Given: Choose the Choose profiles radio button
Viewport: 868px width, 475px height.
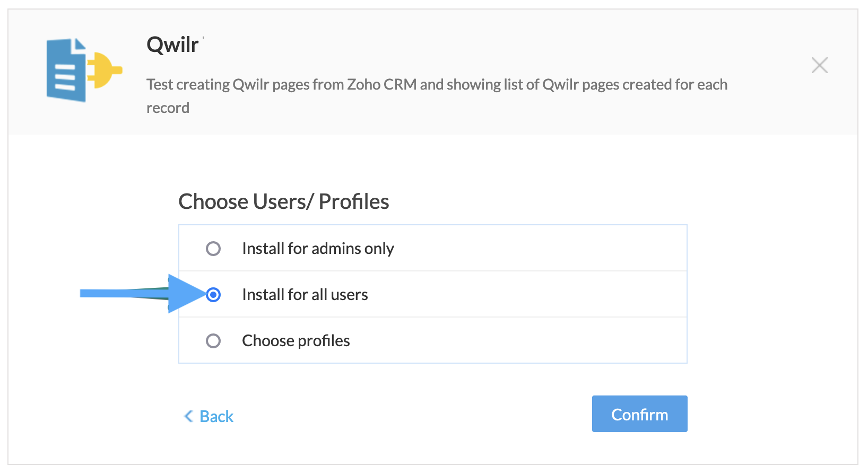Looking at the screenshot, I should 213,341.
